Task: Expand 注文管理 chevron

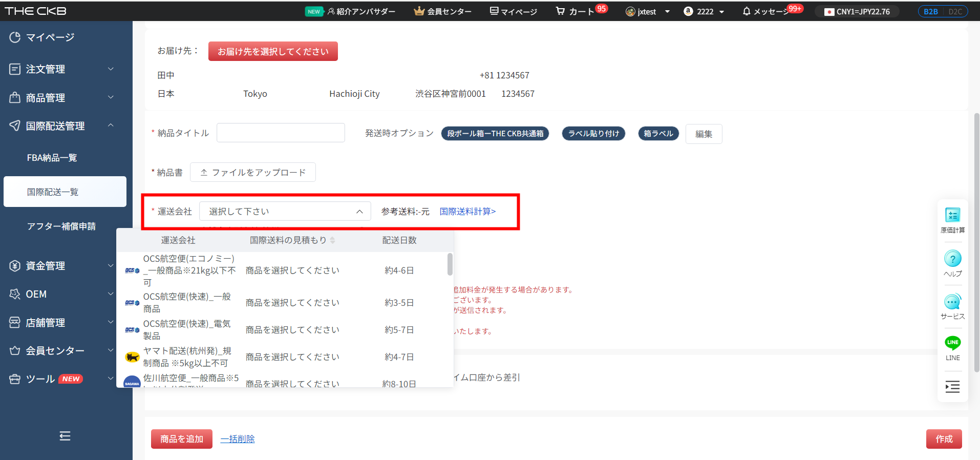Action: click(111, 69)
